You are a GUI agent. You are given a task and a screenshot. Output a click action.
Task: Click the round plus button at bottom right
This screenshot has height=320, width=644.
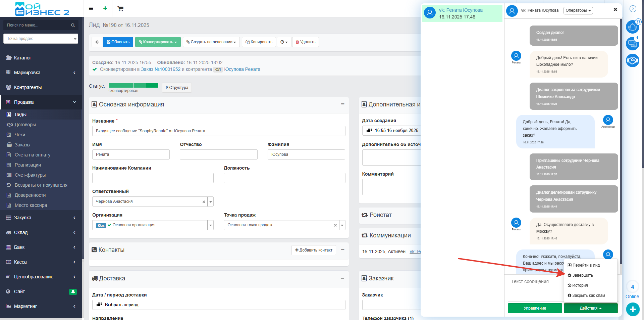633,309
